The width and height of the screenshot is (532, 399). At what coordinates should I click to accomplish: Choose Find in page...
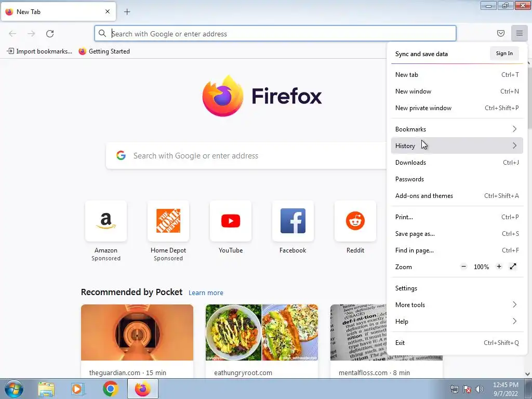[457, 250]
